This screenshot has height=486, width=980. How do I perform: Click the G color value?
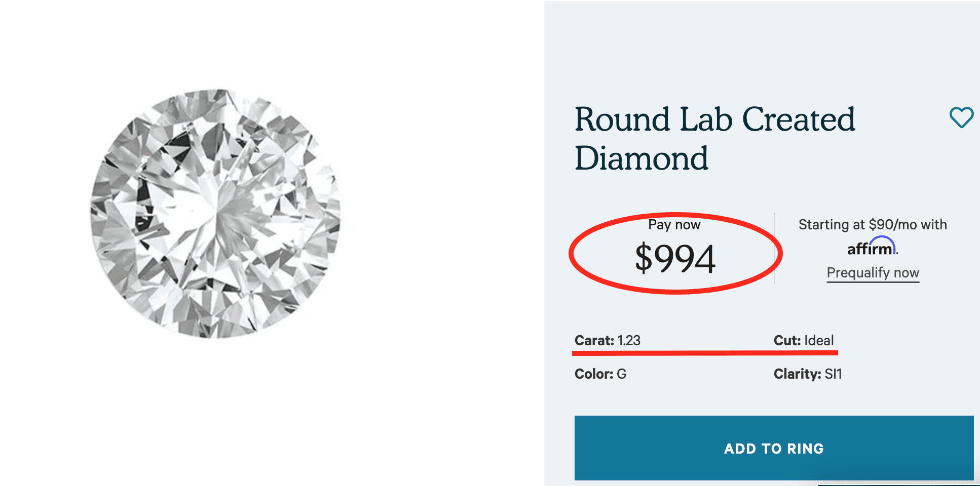click(x=622, y=374)
